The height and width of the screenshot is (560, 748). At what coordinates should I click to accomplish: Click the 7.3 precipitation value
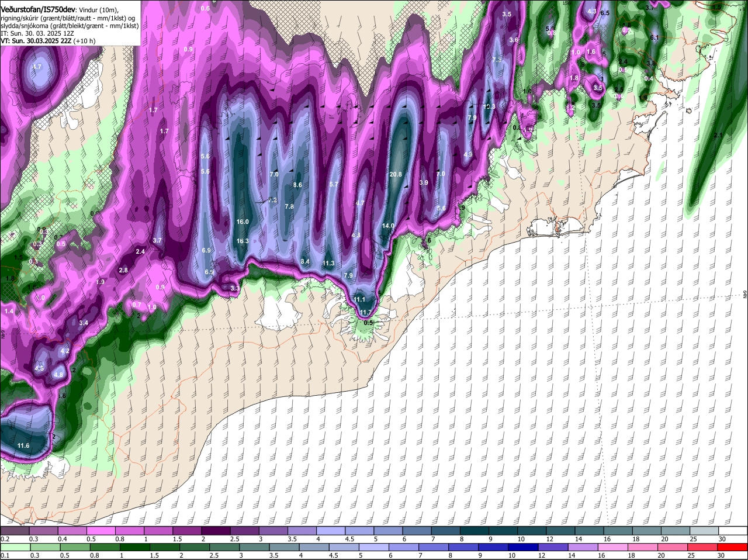point(497,60)
